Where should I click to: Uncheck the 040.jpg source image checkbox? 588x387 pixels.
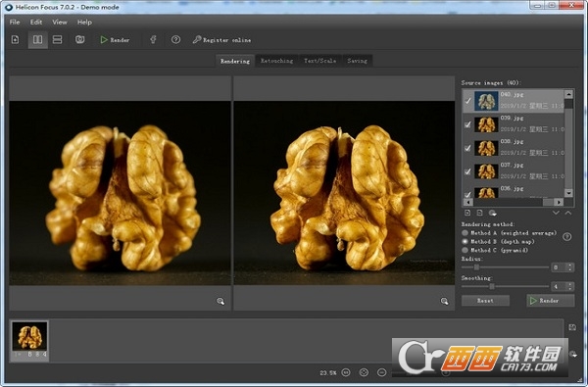pos(467,101)
